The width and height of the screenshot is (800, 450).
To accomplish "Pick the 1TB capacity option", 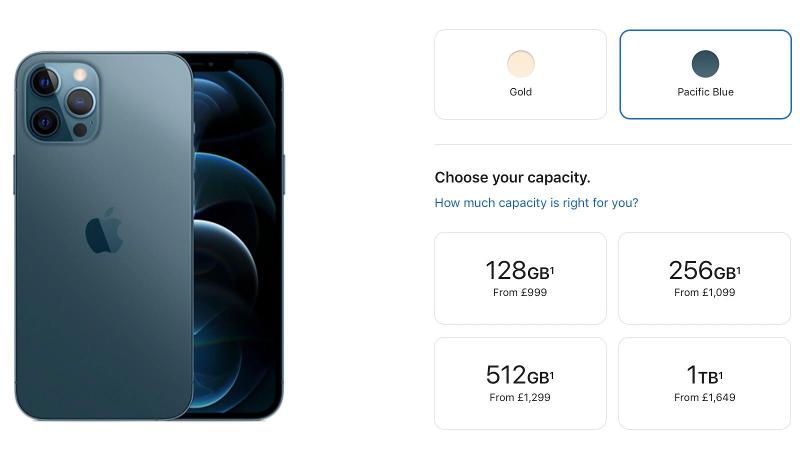I will 705,383.
